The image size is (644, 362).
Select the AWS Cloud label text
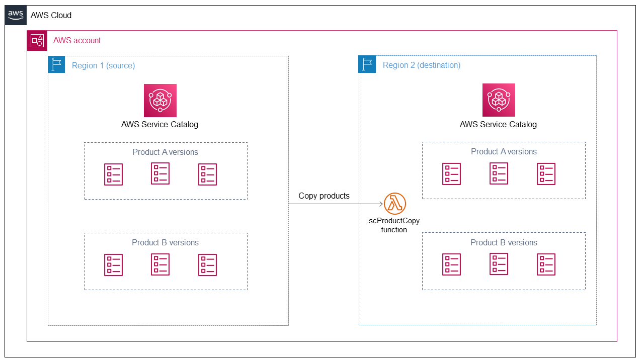coord(51,15)
